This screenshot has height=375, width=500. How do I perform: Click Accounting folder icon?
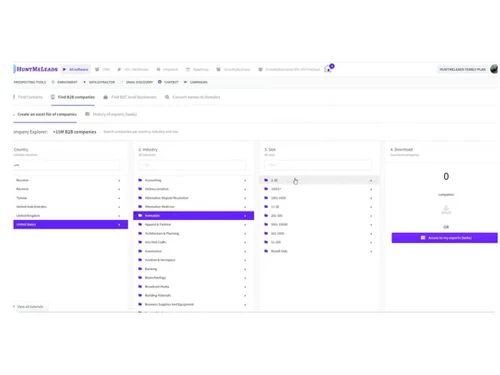click(x=140, y=180)
